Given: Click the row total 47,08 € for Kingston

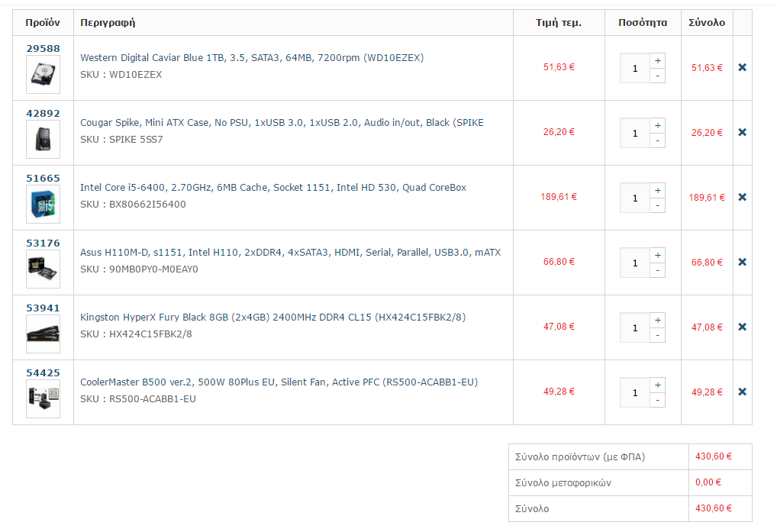Looking at the screenshot, I should (707, 327).
